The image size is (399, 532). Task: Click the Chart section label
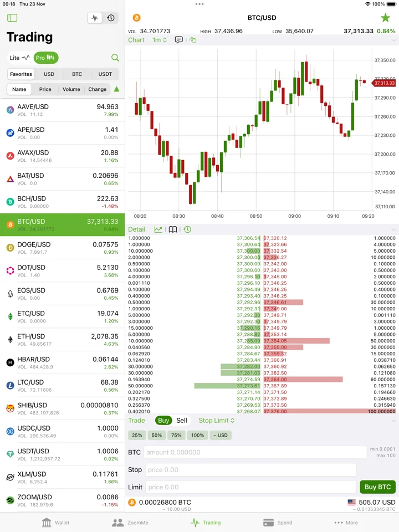[x=136, y=40]
